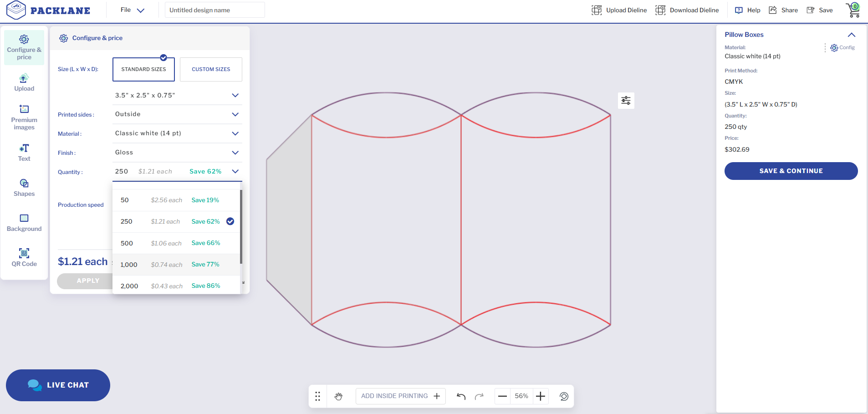Open the size 3.5" x 2.5" x 0.75" dropdown

(177, 95)
